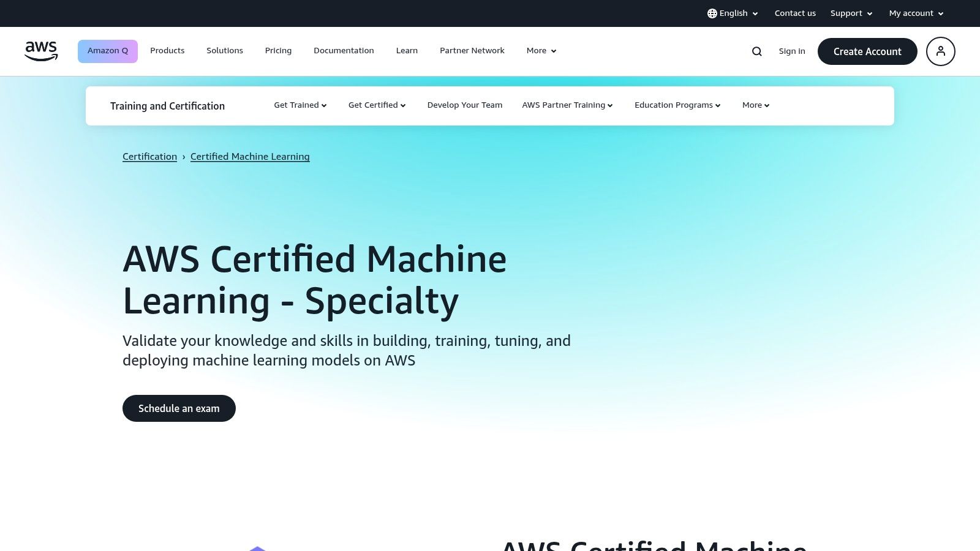980x551 pixels.
Task: Click the AWS logo
Action: (x=41, y=51)
